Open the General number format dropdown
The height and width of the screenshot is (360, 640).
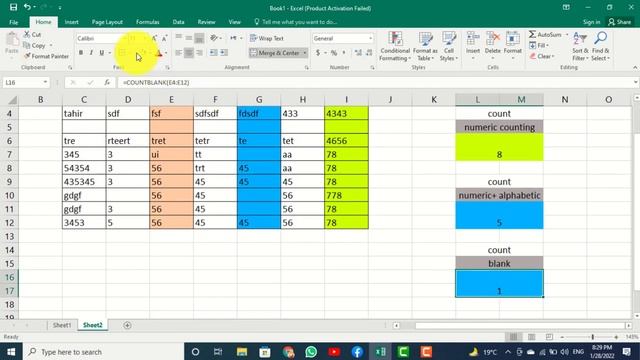tap(370, 38)
